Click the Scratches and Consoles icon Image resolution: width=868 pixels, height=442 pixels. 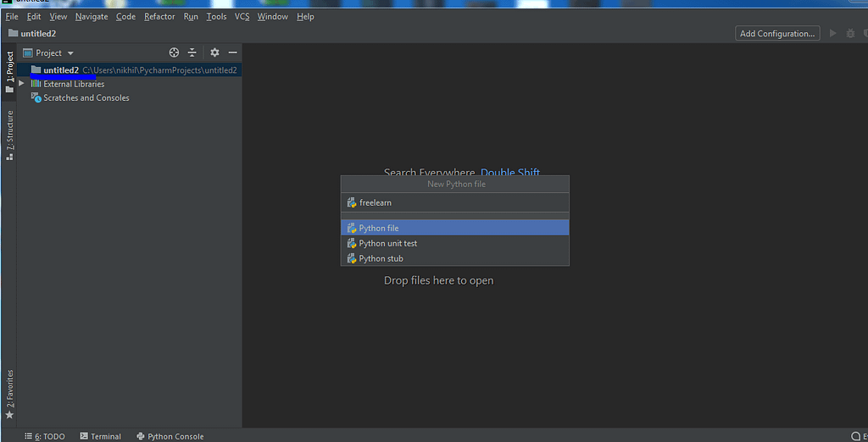pyautogui.click(x=36, y=98)
